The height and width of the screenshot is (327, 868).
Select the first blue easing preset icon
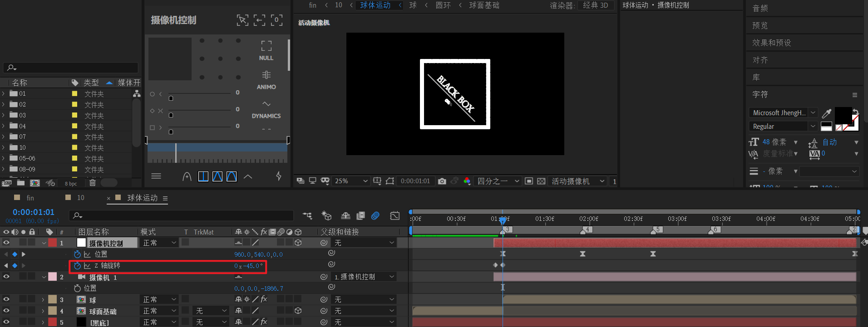203,176
